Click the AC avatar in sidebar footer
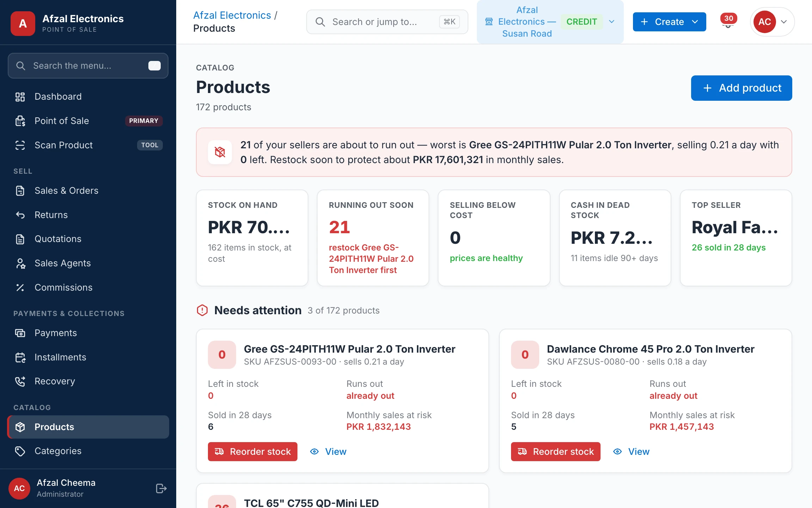Viewport: 812px width, 508px height. pyautogui.click(x=19, y=488)
